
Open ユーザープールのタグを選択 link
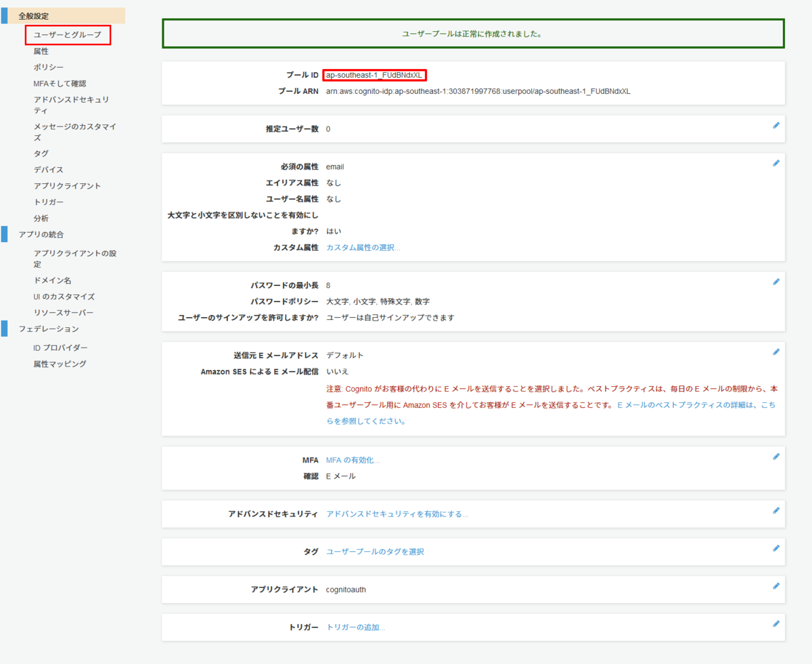pos(375,552)
